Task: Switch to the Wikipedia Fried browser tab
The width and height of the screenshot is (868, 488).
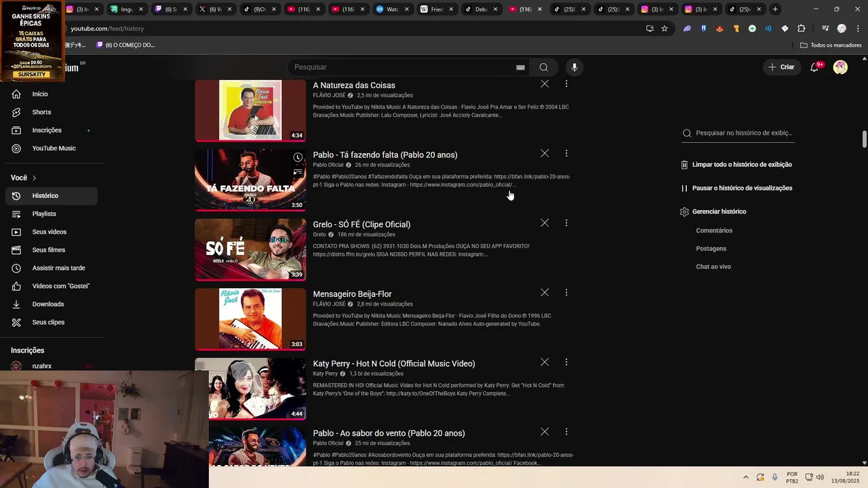Action: coord(437,9)
